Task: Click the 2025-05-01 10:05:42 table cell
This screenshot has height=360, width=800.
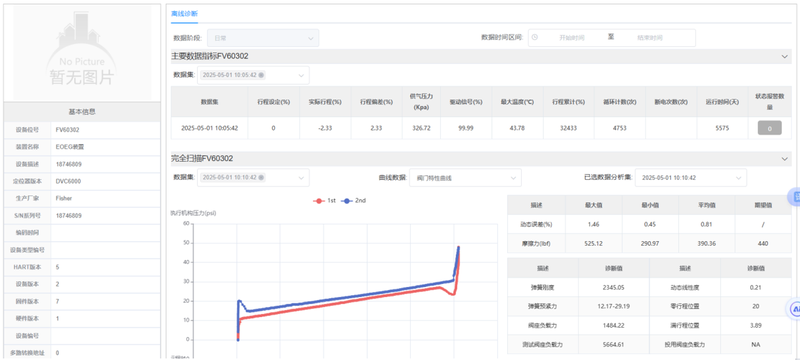Action: tap(209, 128)
